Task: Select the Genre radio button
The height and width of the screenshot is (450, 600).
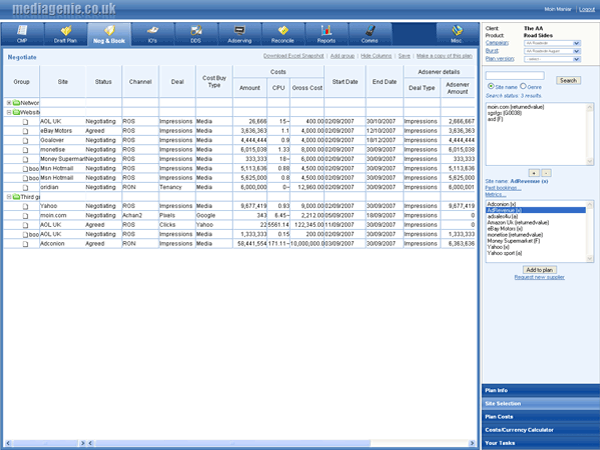Action: pyautogui.click(x=523, y=86)
